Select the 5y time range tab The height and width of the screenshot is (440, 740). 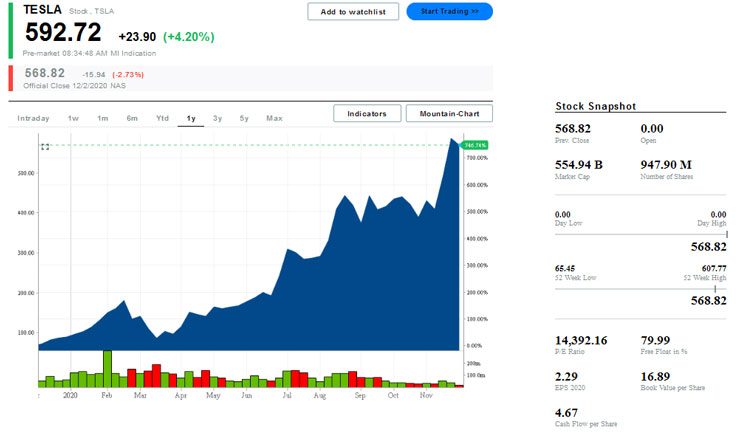click(x=244, y=118)
